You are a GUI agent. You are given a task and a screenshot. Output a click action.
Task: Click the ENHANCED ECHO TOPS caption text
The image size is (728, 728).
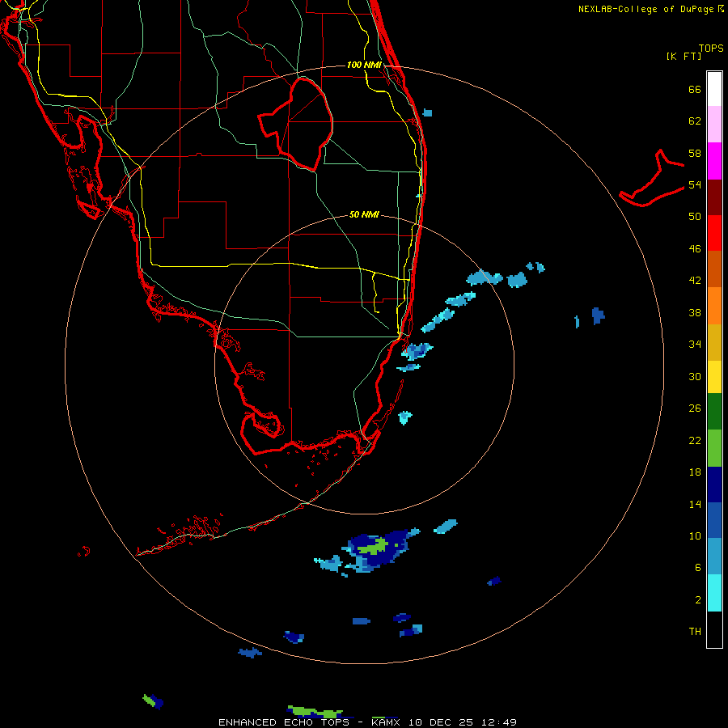click(284, 722)
